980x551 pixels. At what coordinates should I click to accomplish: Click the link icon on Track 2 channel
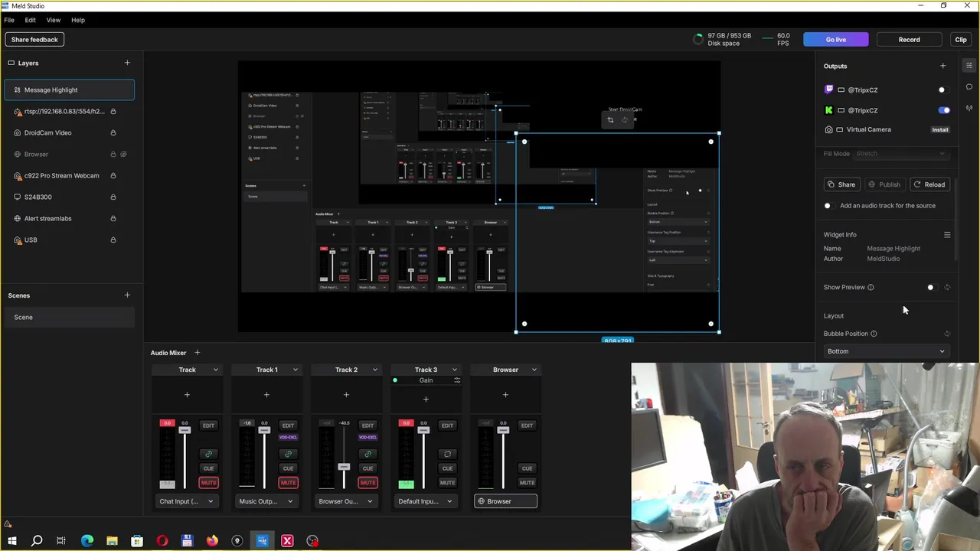click(367, 454)
